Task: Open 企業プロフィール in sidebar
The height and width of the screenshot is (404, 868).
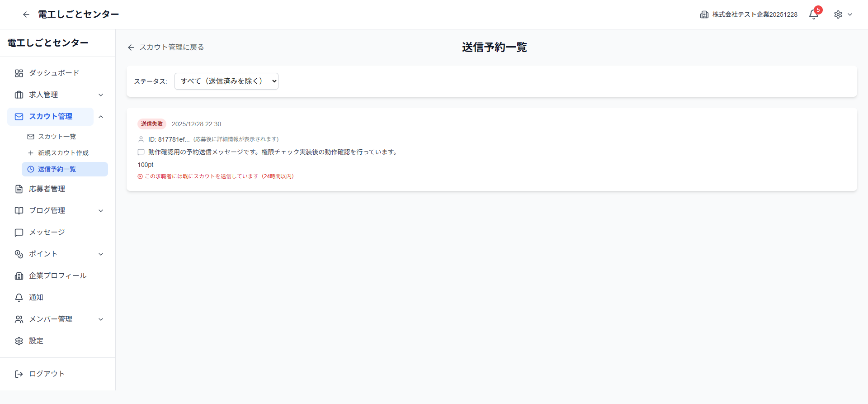Action: click(x=58, y=276)
